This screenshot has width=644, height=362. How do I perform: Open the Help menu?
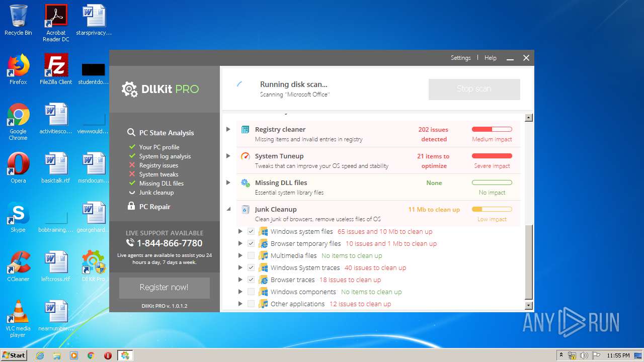[491, 58]
